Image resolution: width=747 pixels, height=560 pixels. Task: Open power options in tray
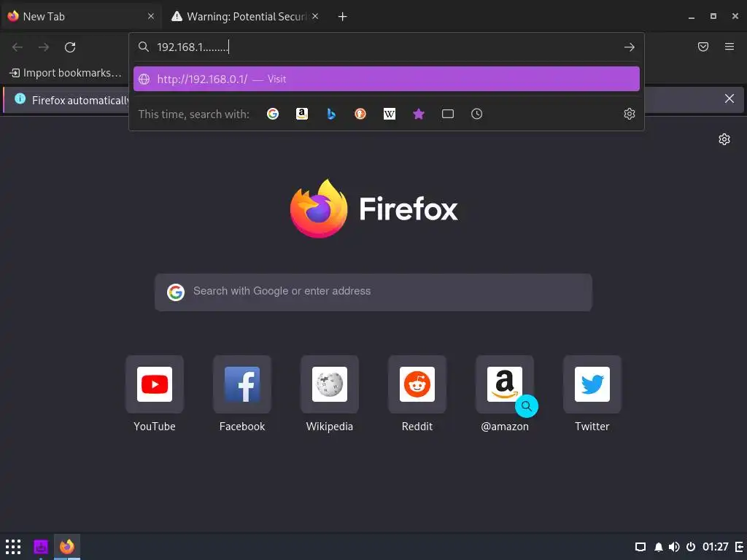click(691, 547)
